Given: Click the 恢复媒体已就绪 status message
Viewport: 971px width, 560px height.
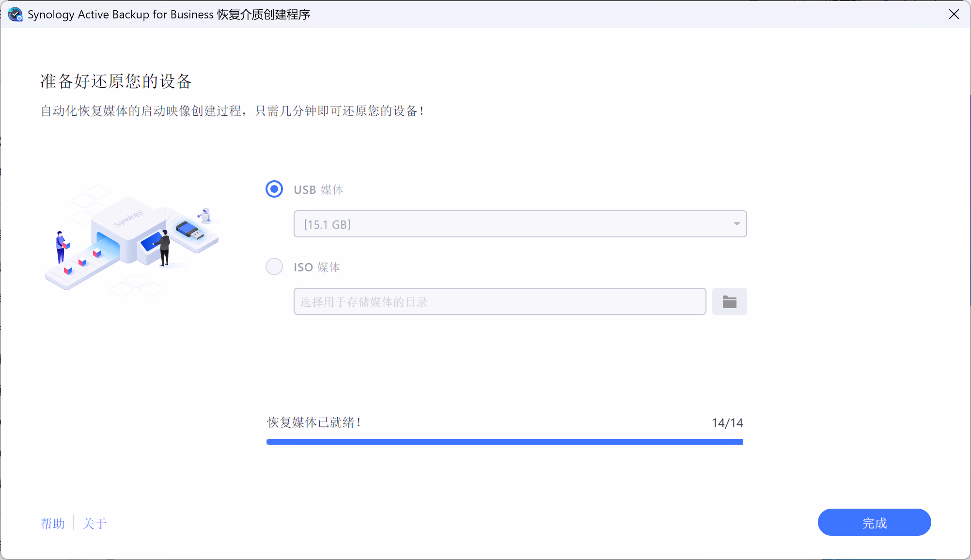Looking at the screenshot, I should 314,422.
